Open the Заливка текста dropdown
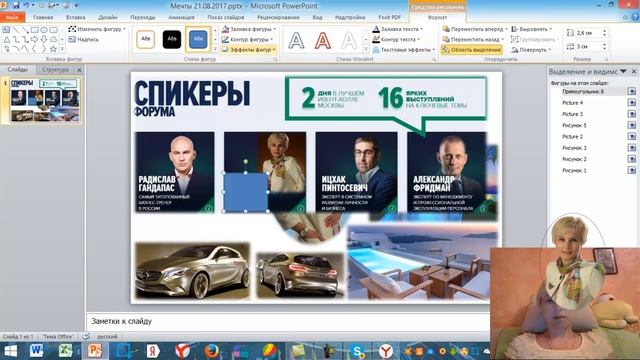640x360 pixels. pyautogui.click(x=398, y=29)
